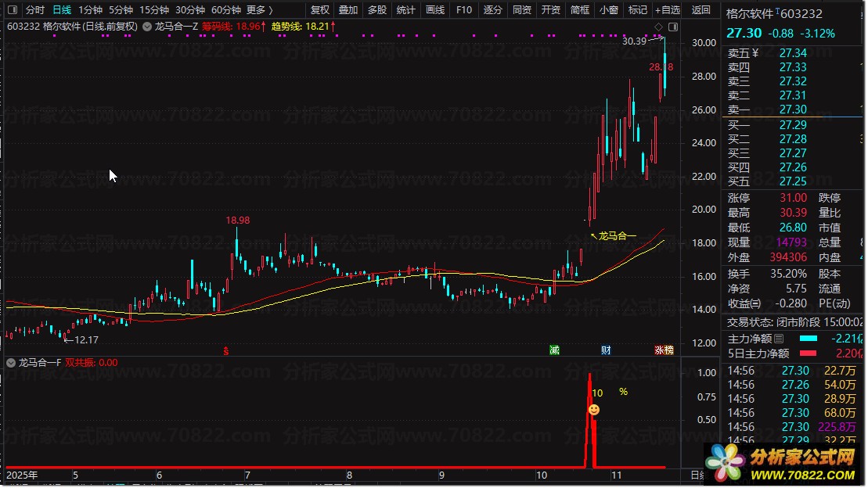Click 买一 bid price 27.29
This screenshot has width=868, height=488.
[794, 125]
